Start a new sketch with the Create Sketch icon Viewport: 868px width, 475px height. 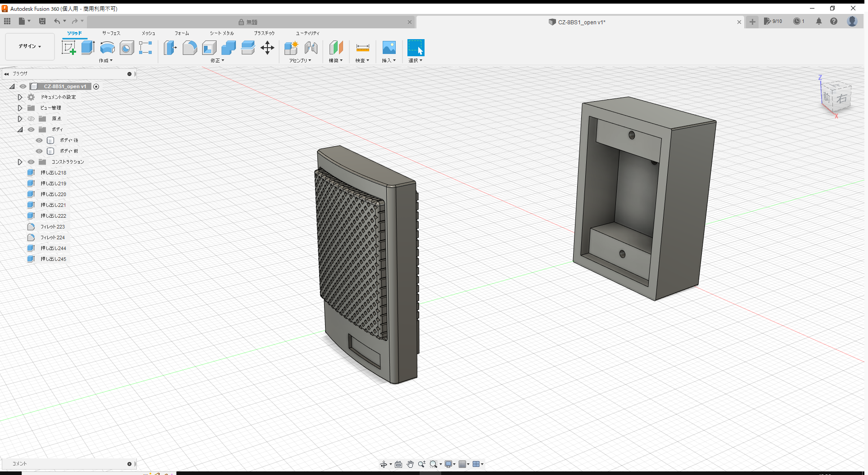(x=69, y=48)
